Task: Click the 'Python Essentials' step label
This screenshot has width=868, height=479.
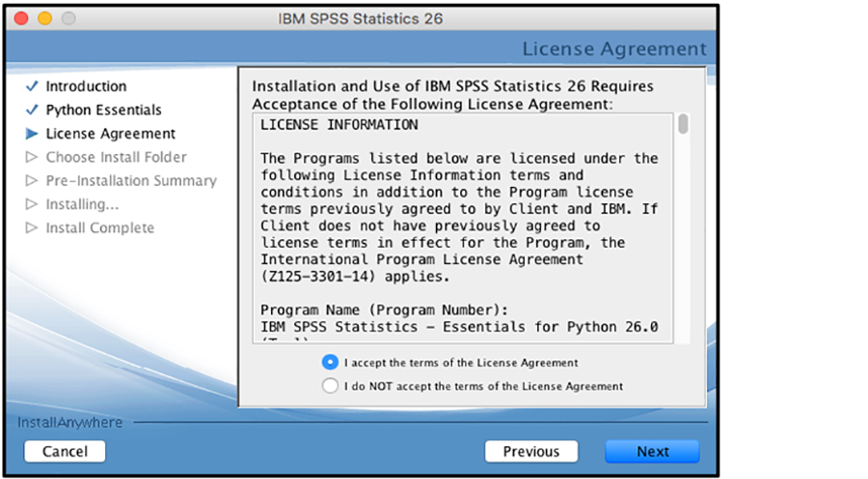Action: coord(103,110)
